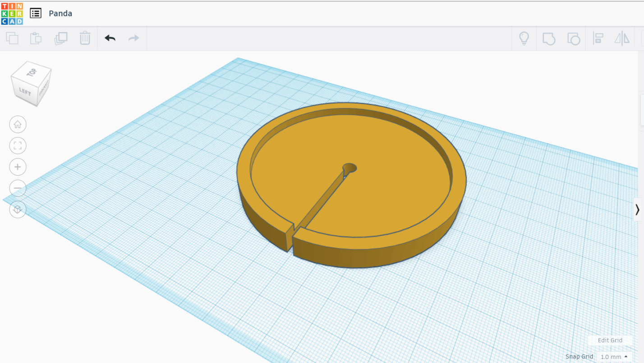The height and width of the screenshot is (363, 644).
Task: Click the Edit Grid button
Action: click(610, 340)
